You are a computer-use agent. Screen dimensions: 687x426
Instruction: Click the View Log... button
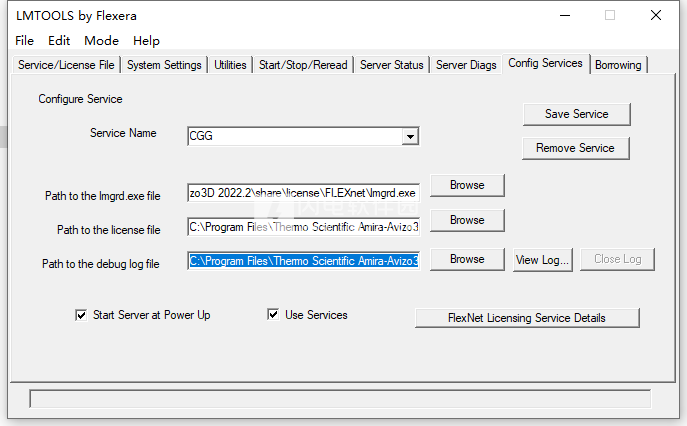(x=542, y=260)
